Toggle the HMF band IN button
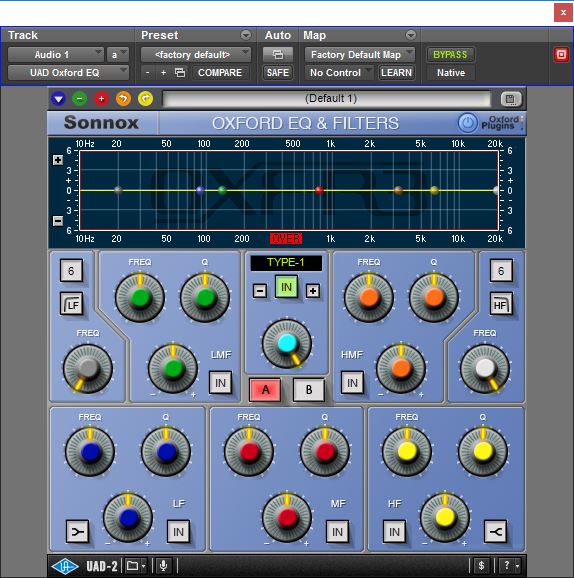The width and height of the screenshot is (574, 578). [352, 383]
